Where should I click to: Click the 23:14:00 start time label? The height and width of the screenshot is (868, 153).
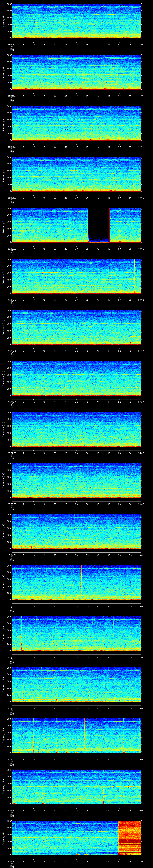[x=12, y=44]
